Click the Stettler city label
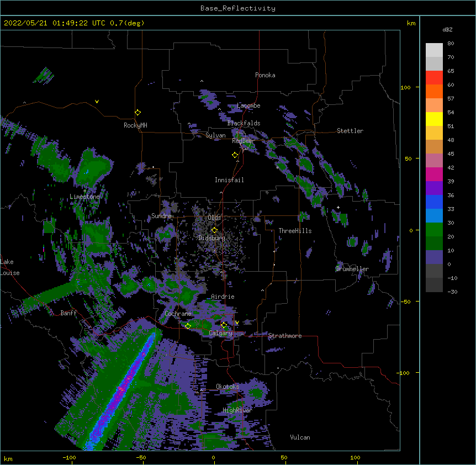Image resolution: width=476 pixels, height=465 pixels. pos(350,131)
